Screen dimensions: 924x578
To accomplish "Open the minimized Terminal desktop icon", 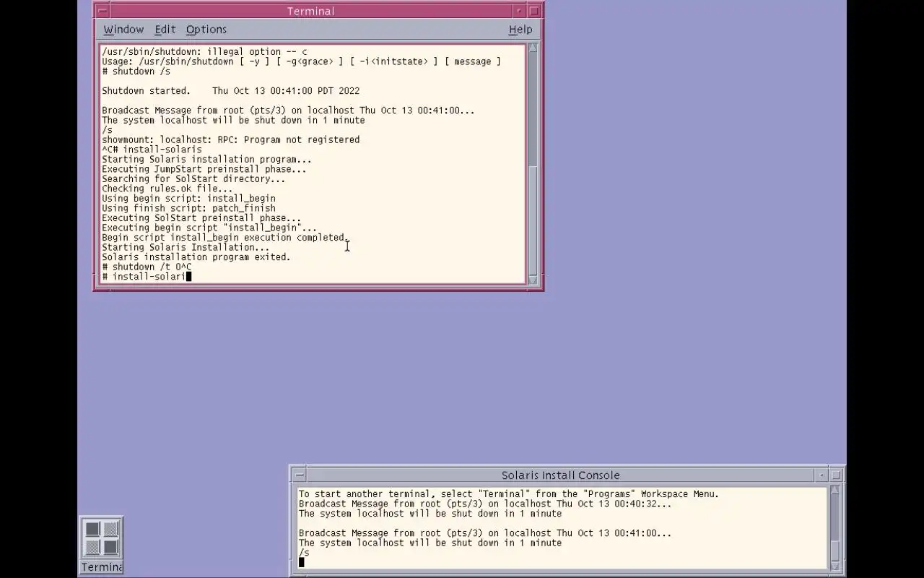I will [102, 545].
